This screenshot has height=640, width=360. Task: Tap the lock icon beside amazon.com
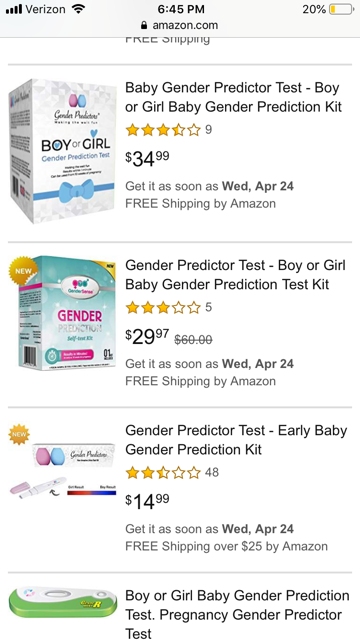pyautogui.click(x=144, y=25)
